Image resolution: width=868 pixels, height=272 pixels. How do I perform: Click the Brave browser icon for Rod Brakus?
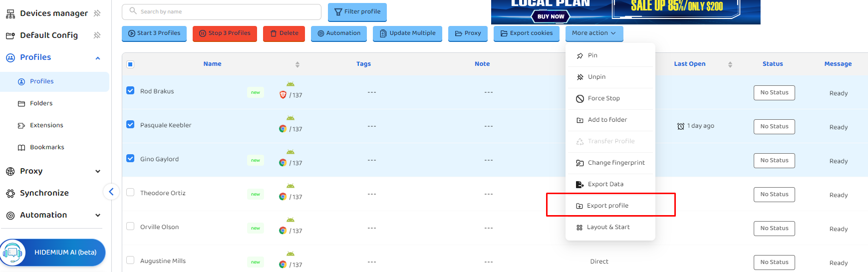coord(283,95)
